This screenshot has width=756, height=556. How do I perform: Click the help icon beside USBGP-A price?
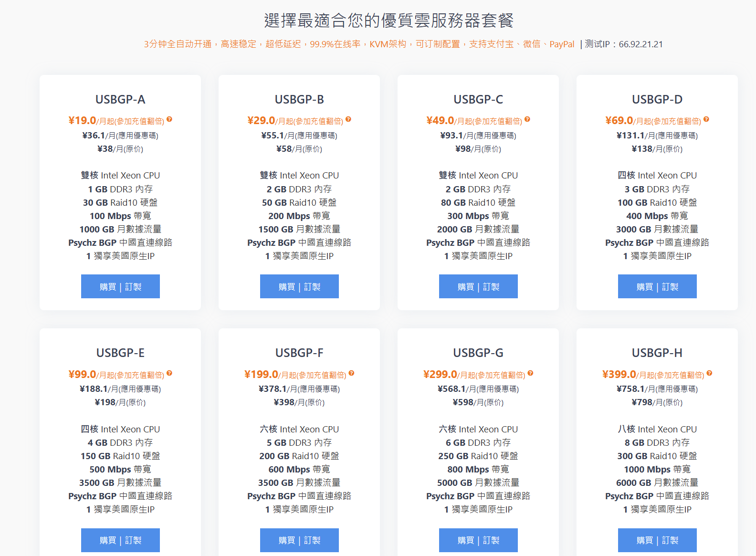click(169, 120)
